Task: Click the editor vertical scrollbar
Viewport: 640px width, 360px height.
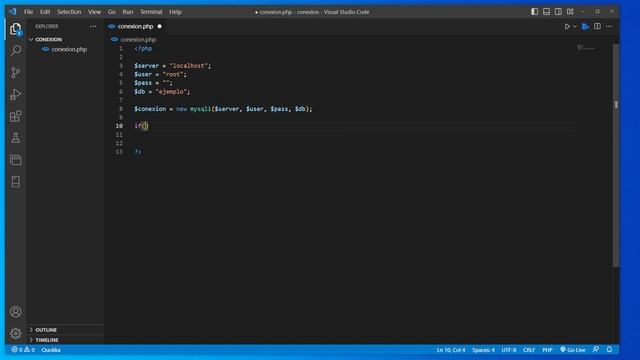Action: [616, 155]
